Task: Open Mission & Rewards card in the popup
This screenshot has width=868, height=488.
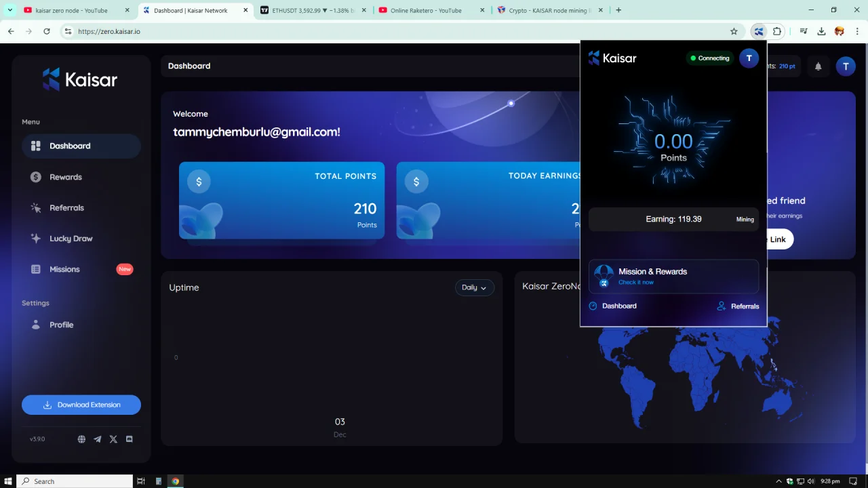Action: click(673, 277)
